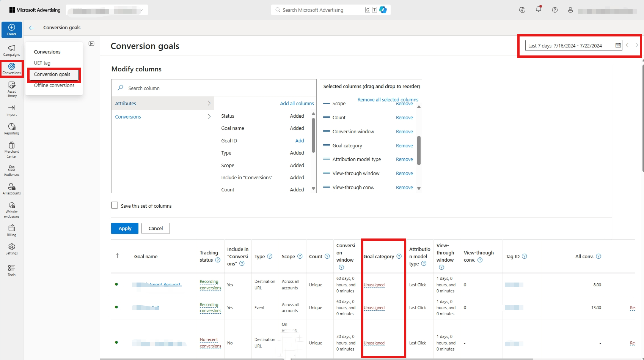Open All accounts in the sidebar

[x=11, y=189]
